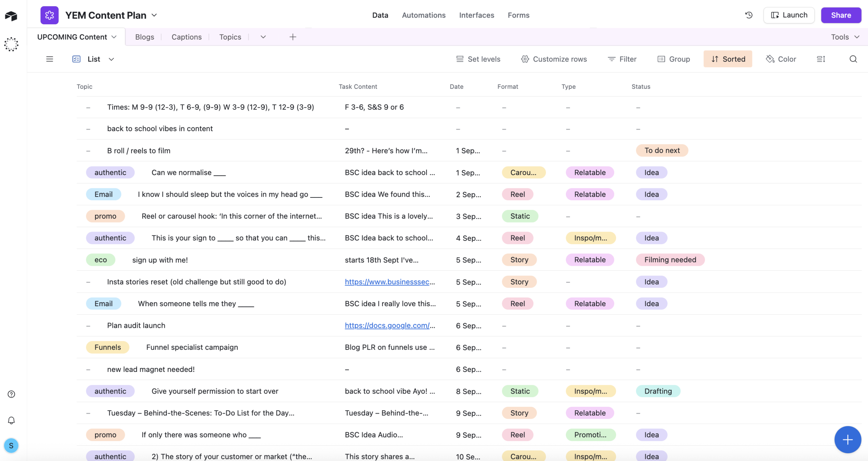Click Static format tag in promo Reel row
Image resolution: width=868 pixels, height=461 pixels.
(x=520, y=216)
